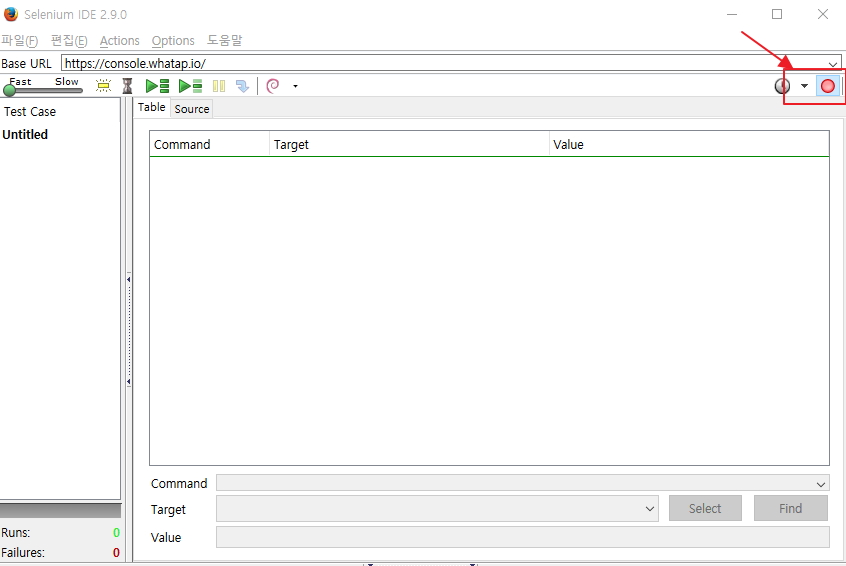This screenshot has width=846, height=566.
Task: Open the dropdown next to the rollup icon
Action: point(295,86)
